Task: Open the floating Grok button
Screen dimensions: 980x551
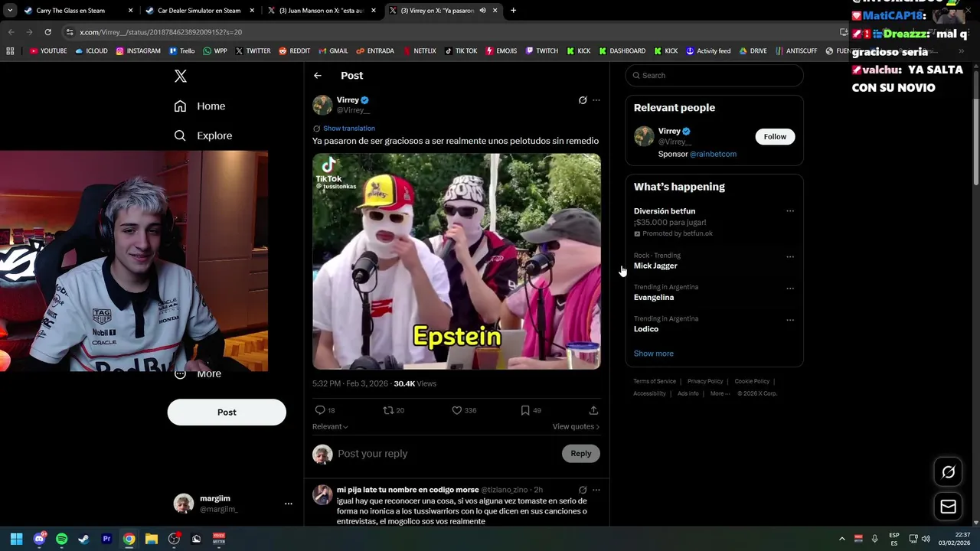Action: pos(948,472)
